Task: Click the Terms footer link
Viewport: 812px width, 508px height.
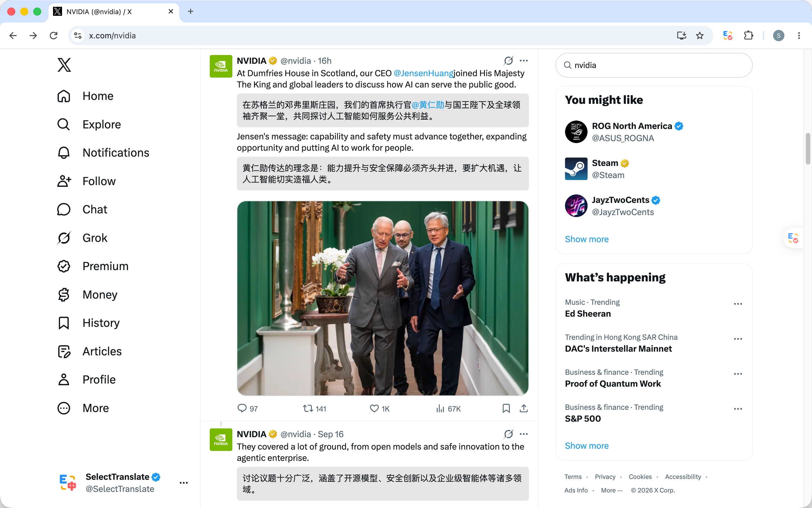Action: [573, 477]
